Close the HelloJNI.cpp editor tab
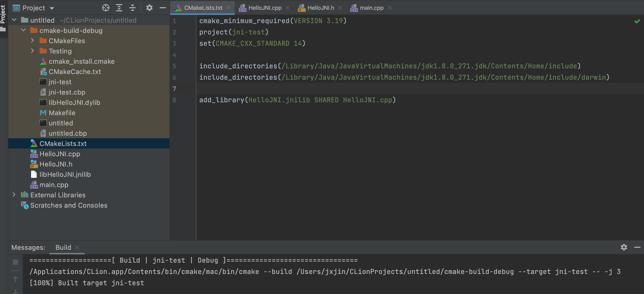 (x=288, y=8)
